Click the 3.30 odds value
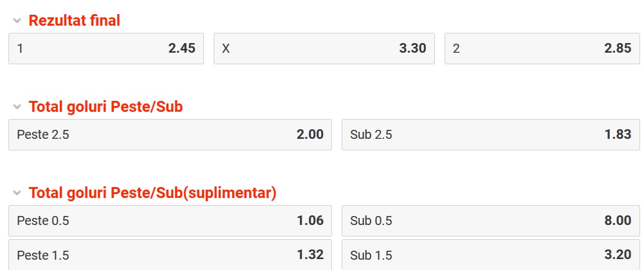This screenshot has width=644, height=270. [412, 48]
